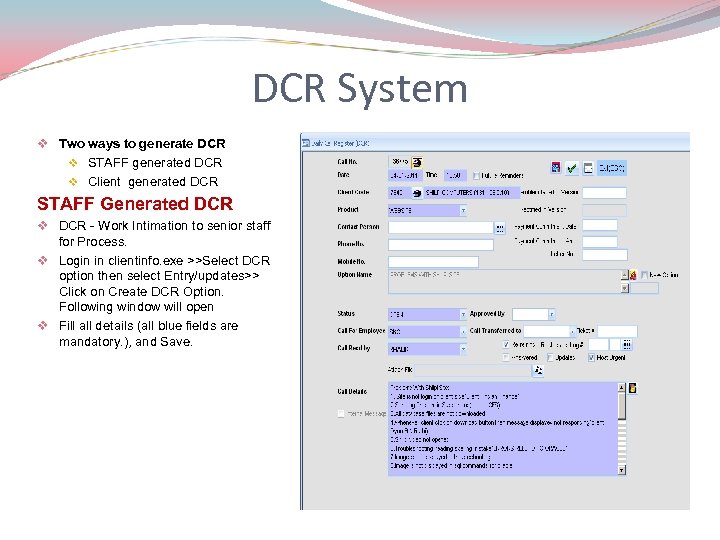Toggle the Answered checkbox
The height and width of the screenshot is (540, 720).
[x=506, y=358]
